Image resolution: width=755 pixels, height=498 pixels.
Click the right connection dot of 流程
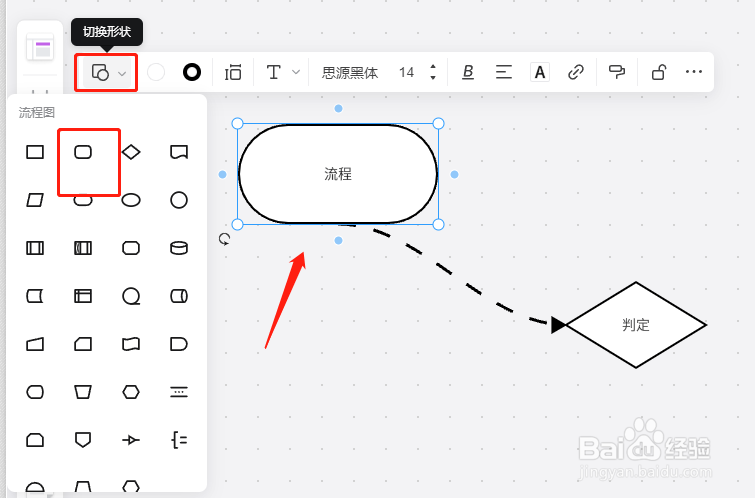coord(454,174)
